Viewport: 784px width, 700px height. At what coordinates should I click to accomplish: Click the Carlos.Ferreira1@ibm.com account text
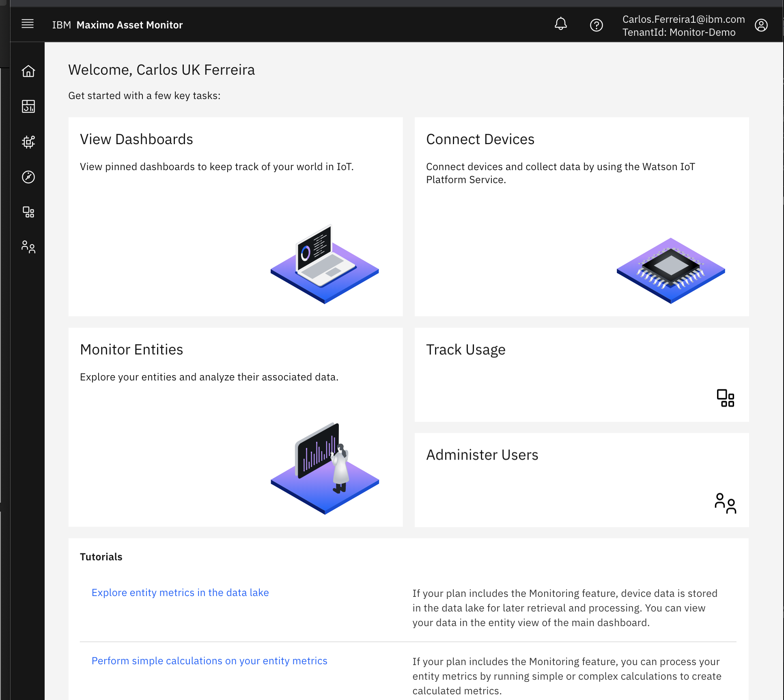point(683,19)
